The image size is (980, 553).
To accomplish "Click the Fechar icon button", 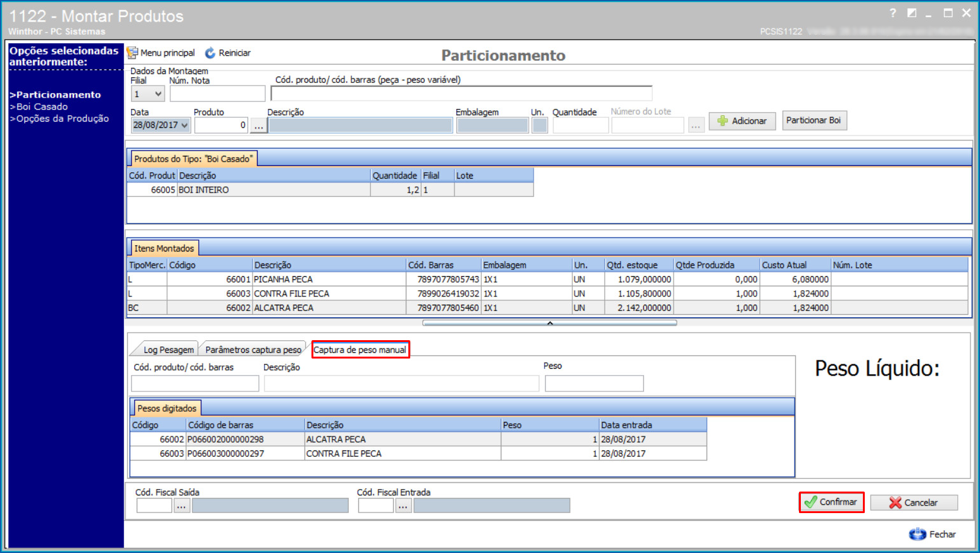I will click(933, 534).
